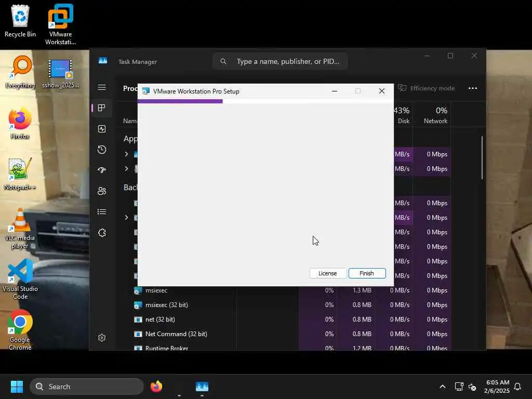Open VMware Workstation desktop shortcut

[x=60, y=24]
